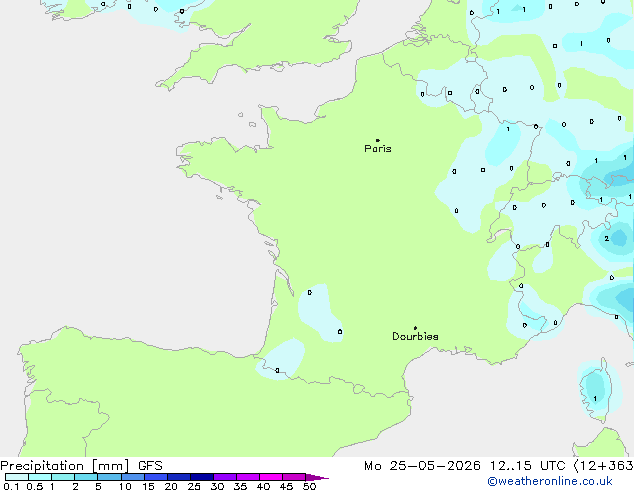The height and width of the screenshot is (490, 634).
Task: Click the value 2 over the Alps
Action: coord(607,239)
